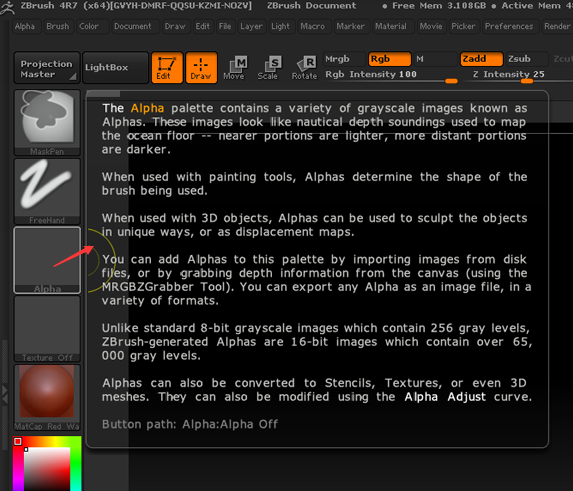Open the Layer menu
The image size is (573, 491).
point(251,26)
